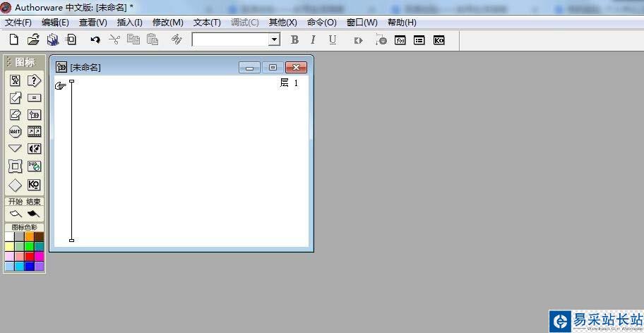
Task: Click the white Start flag
Action: (15, 213)
